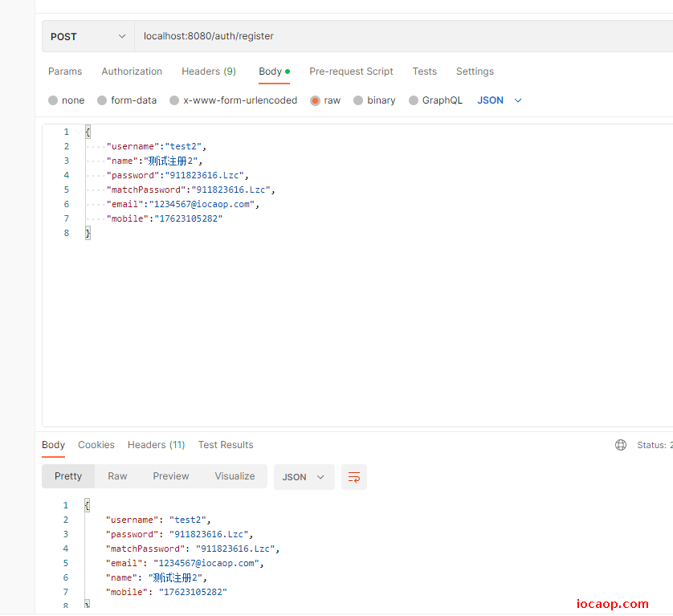This screenshot has width=673, height=616.
Task: Click the "name" line in request body
Action: (154, 161)
